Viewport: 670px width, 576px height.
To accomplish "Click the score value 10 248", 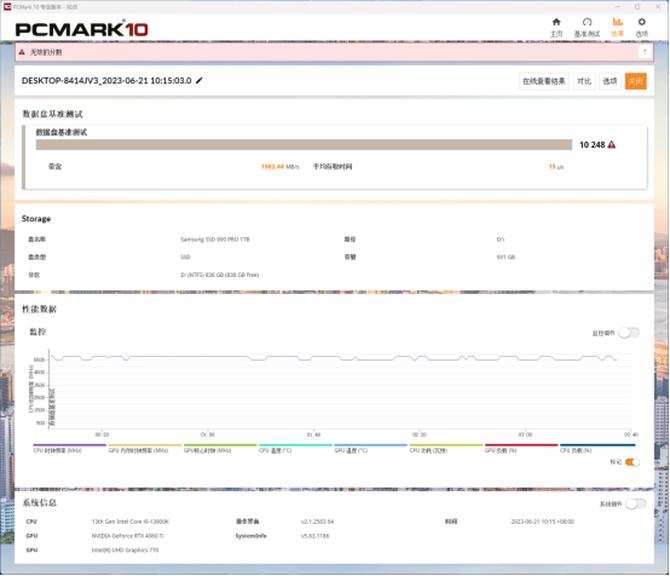I will click(592, 145).
